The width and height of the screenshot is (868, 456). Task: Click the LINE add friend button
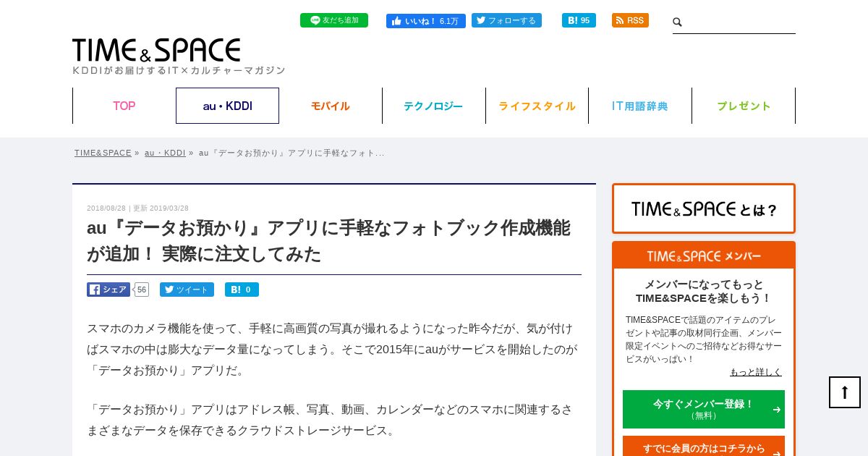(x=333, y=20)
